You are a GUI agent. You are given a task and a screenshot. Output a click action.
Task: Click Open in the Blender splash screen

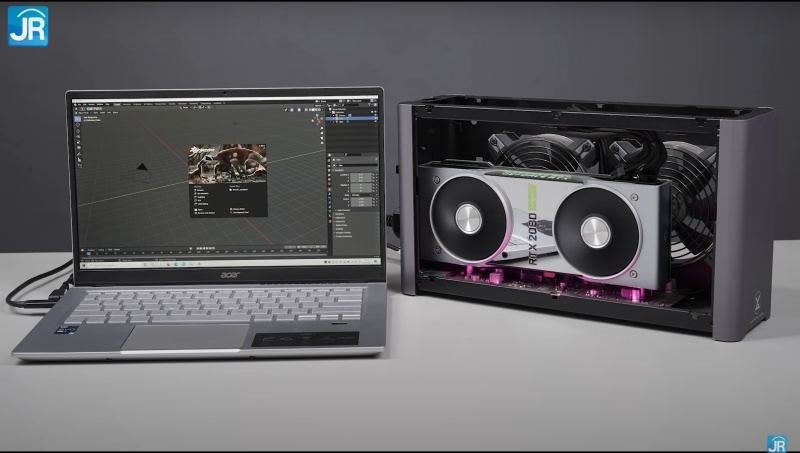pyautogui.click(x=199, y=210)
